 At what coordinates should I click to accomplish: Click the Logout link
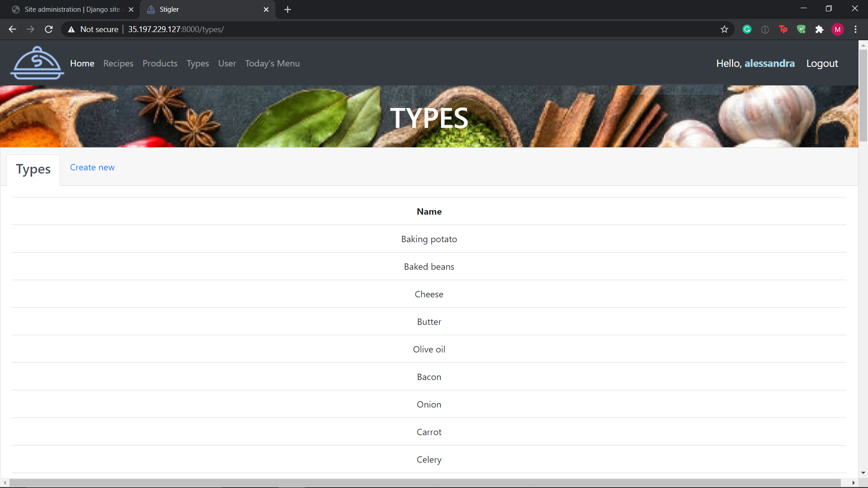point(822,63)
